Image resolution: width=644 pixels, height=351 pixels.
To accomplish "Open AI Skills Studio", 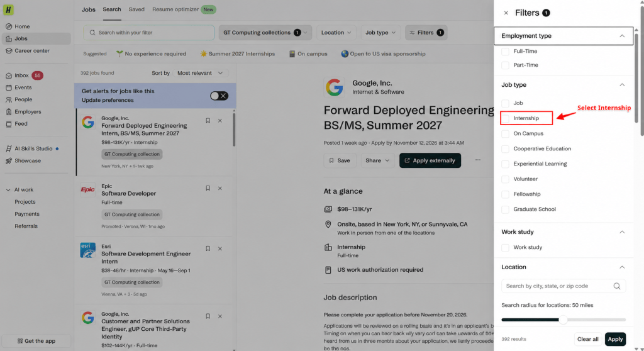I will [34, 148].
